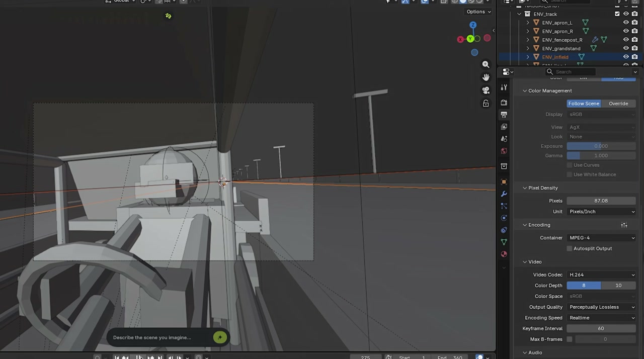Open the Object Constraints properties tab
This screenshot has width=644, height=359.
504,230
